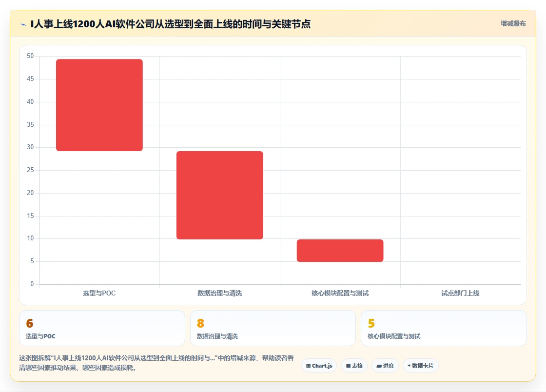Click the y-axis value 30
Image resolution: width=546 pixels, height=392 pixels.
(x=30, y=147)
